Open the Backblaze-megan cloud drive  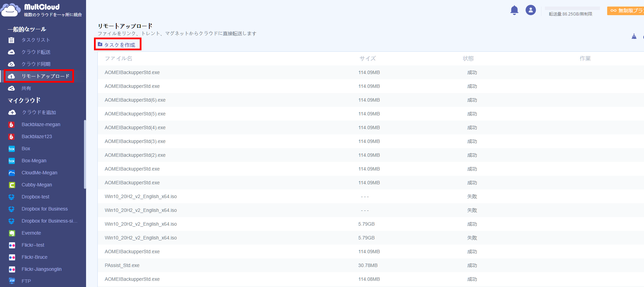(41, 124)
